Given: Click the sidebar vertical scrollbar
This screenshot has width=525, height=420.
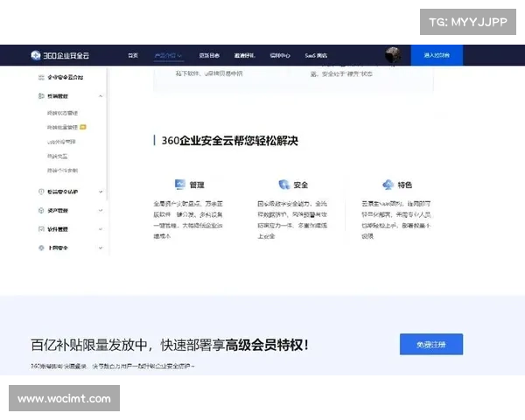Looking at the screenshot, I should [x=107, y=134].
